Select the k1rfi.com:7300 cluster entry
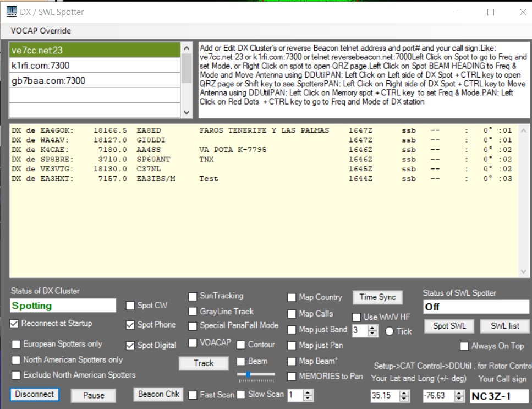This screenshot has width=532, height=409. 95,66
